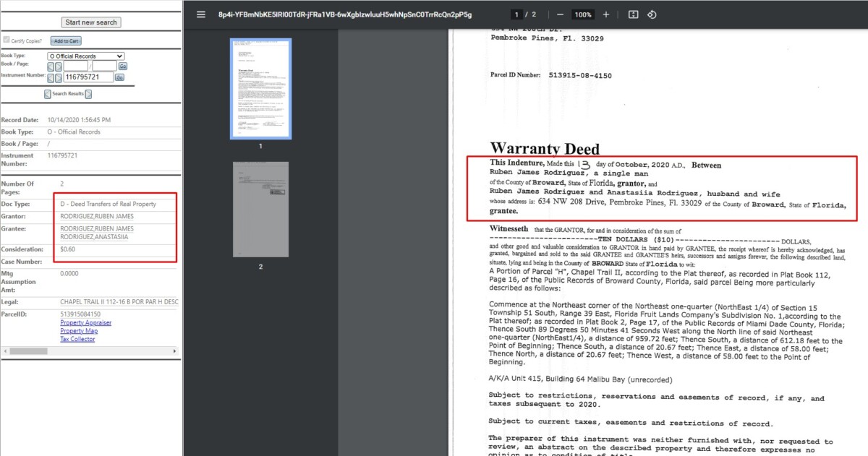Viewport: 868px width, 456px height.
Task: Rotate the document counterclockwise
Action: click(652, 14)
